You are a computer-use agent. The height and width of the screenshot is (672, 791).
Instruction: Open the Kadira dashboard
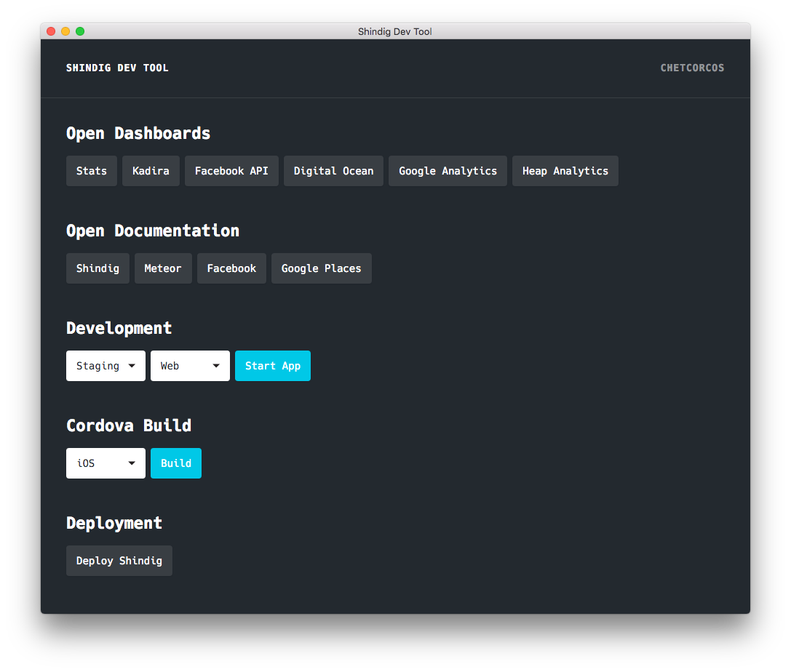click(151, 170)
